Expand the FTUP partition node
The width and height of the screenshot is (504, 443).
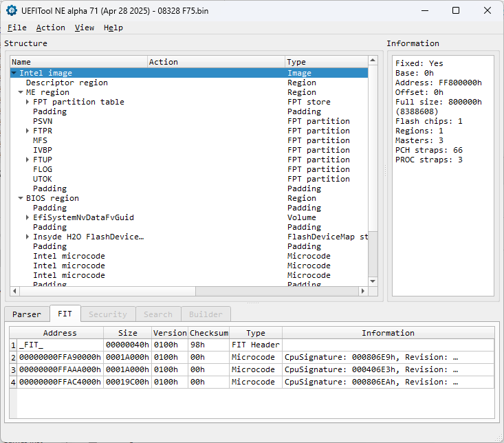click(x=28, y=160)
